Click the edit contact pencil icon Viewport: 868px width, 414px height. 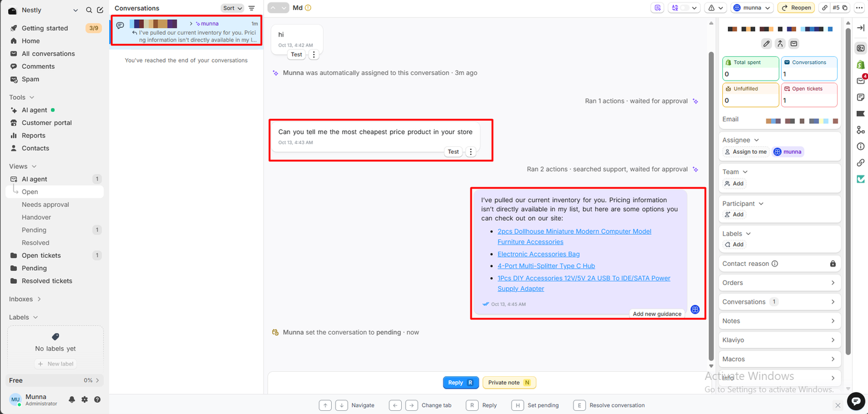766,44
